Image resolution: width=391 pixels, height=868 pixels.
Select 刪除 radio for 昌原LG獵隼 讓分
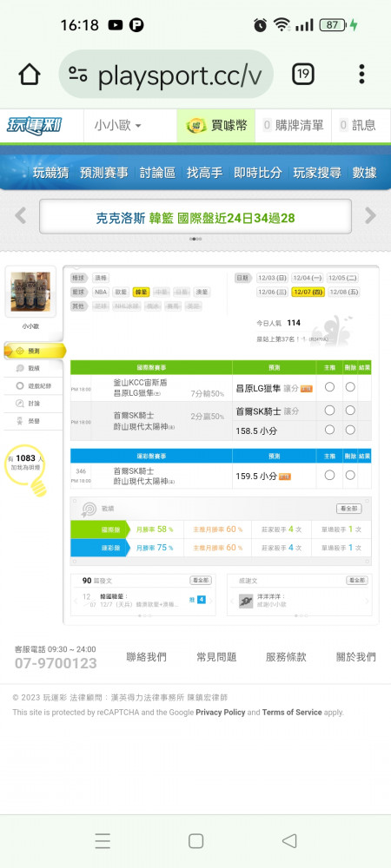[350, 387]
